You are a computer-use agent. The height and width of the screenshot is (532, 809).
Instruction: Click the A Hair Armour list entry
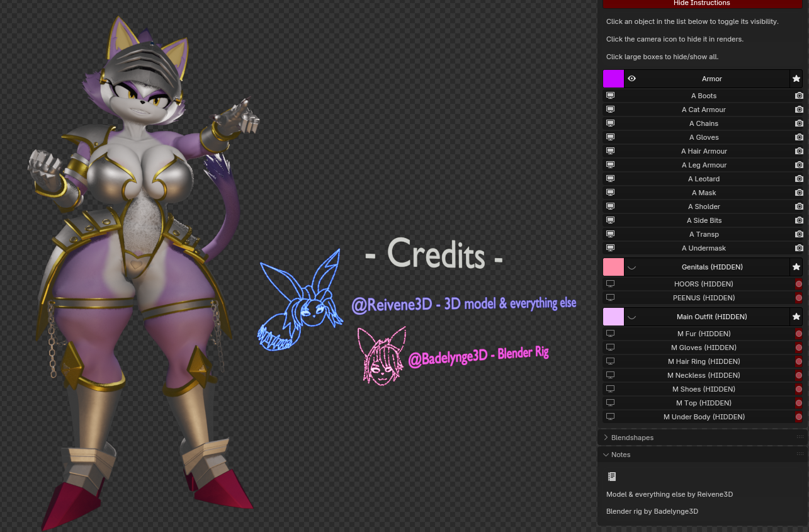pos(704,151)
